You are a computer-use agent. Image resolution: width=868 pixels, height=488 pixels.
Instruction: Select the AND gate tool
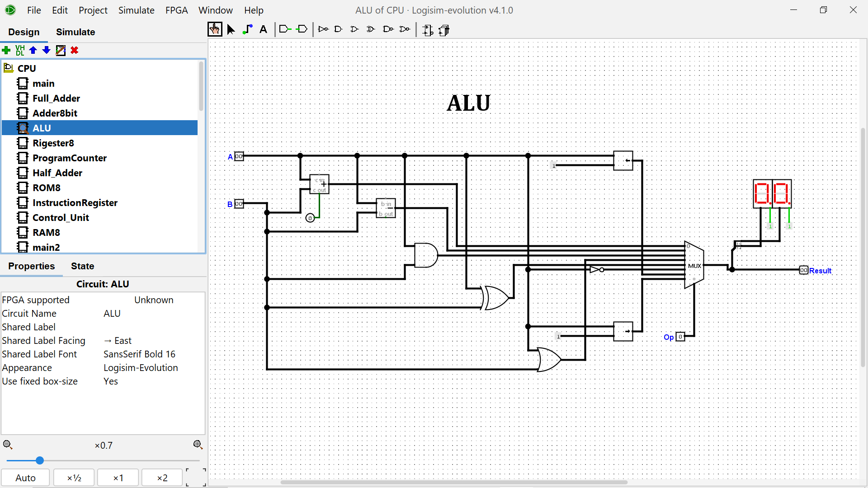(x=338, y=29)
